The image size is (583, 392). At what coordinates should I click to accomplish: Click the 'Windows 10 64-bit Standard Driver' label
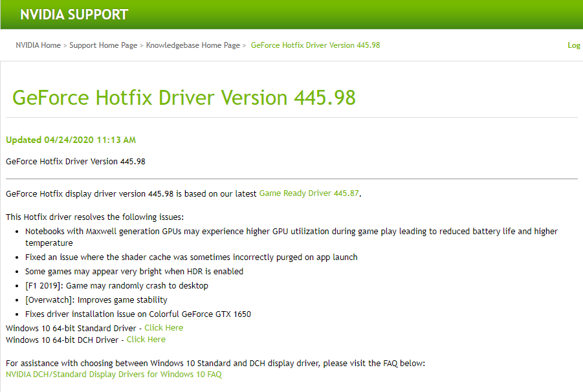(x=71, y=329)
